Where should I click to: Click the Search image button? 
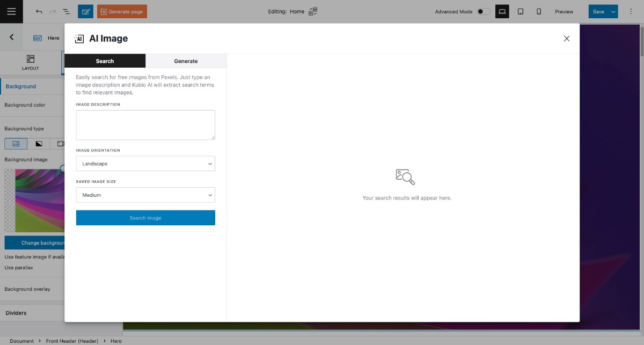[145, 218]
